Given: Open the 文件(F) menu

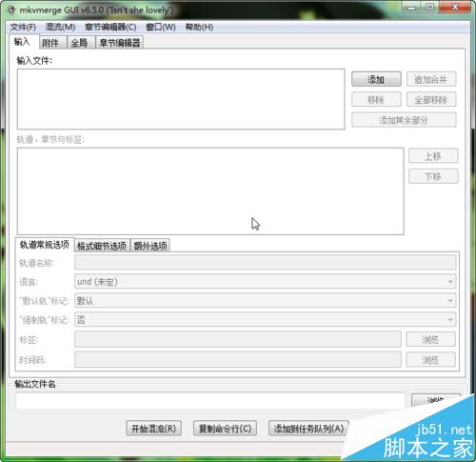Looking at the screenshot, I should click(x=23, y=27).
